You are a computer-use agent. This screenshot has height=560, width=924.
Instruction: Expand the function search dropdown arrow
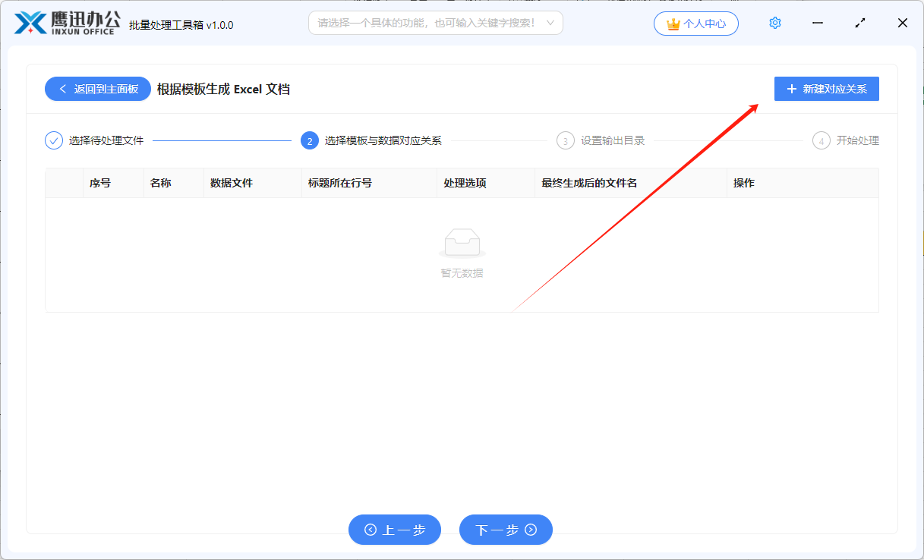coord(550,23)
